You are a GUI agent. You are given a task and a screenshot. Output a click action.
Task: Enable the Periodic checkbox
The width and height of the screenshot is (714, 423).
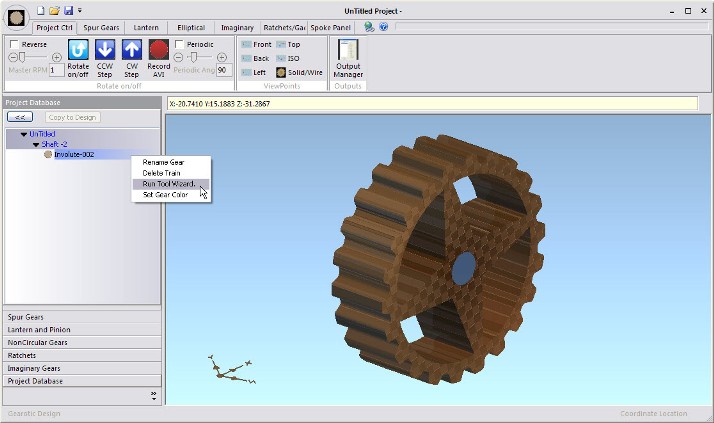point(179,45)
